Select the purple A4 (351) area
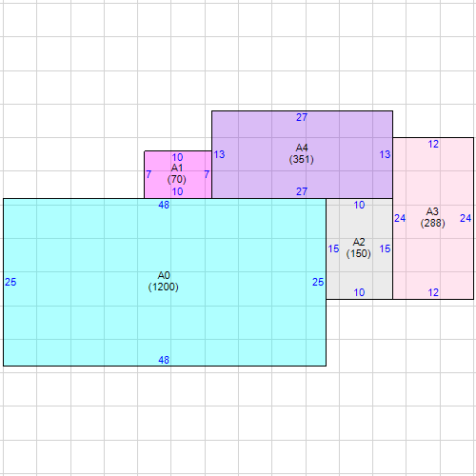 click(x=302, y=154)
